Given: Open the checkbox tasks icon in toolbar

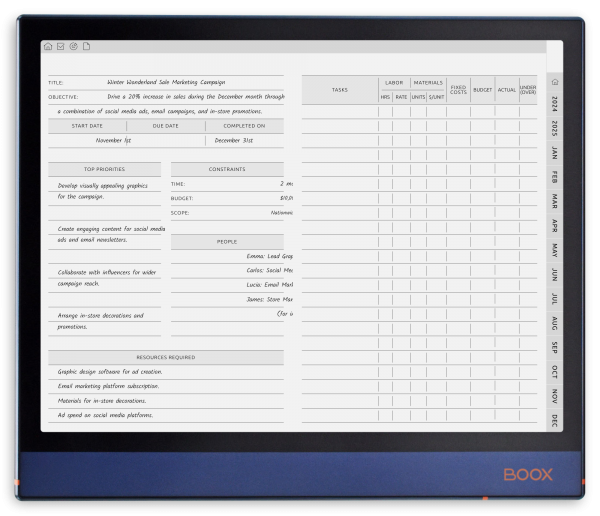Looking at the screenshot, I should [x=60, y=46].
